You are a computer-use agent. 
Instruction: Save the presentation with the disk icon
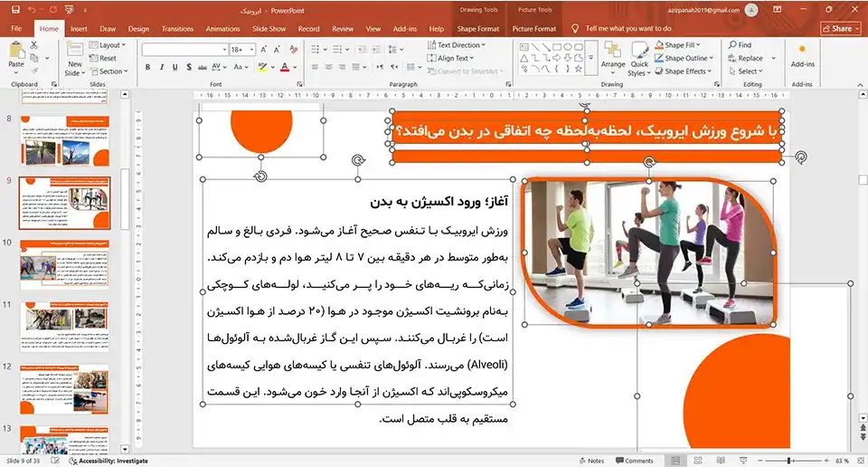(x=15, y=10)
